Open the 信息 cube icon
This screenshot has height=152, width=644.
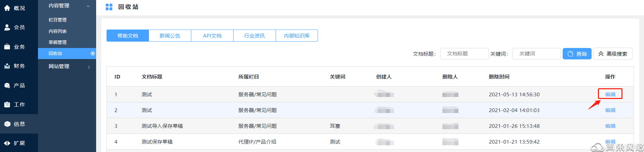pos(7,124)
